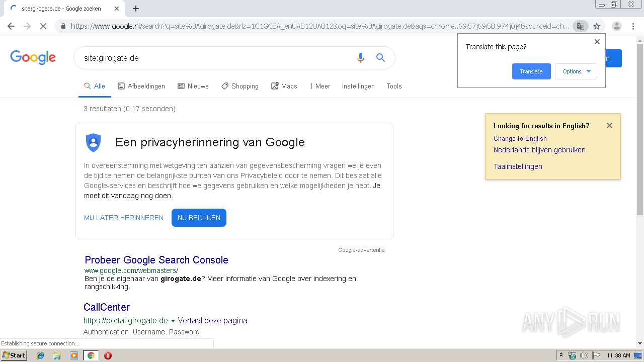This screenshot has height=362, width=644.
Task: Click the blue search magnifier icon
Action: (380, 58)
